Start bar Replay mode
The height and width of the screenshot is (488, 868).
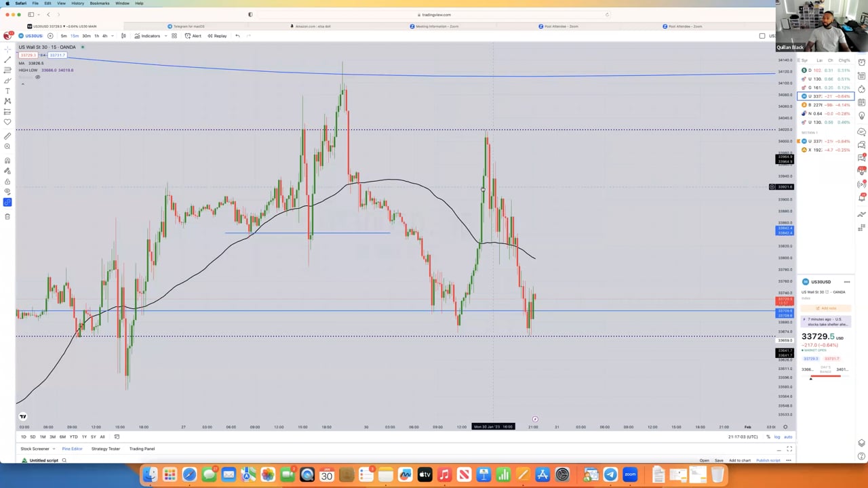(x=217, y=36)
